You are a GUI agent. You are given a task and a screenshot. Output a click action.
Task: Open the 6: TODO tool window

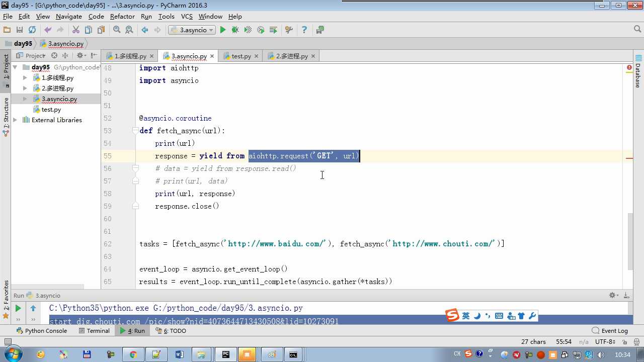point(171,331)
